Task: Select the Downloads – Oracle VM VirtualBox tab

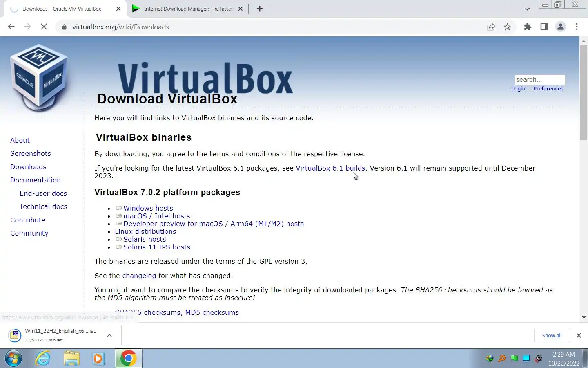Action: click(x=62, y=9)
